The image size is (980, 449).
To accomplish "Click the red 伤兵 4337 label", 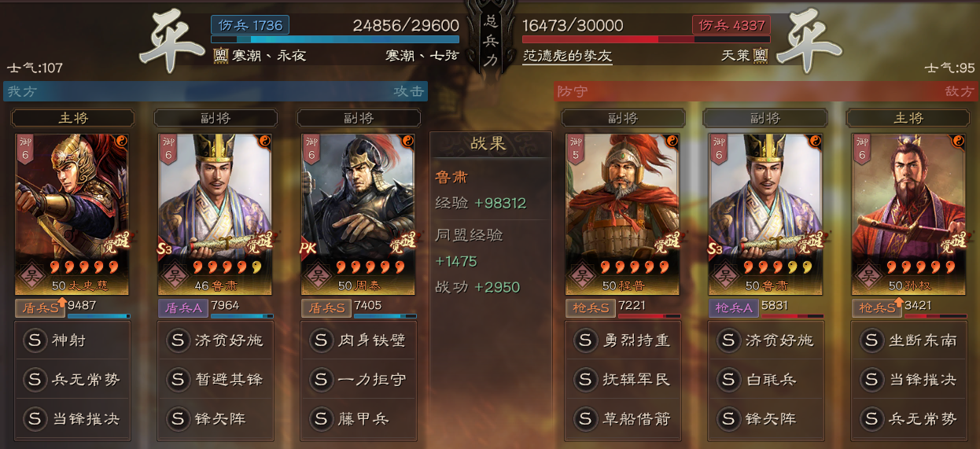I will pyautogui.click(x=731, y=25).
